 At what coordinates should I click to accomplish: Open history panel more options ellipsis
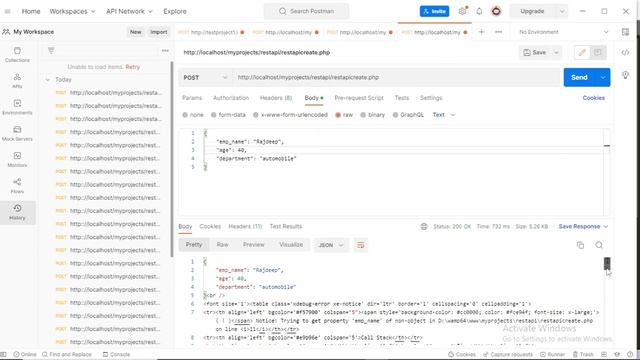165,51
